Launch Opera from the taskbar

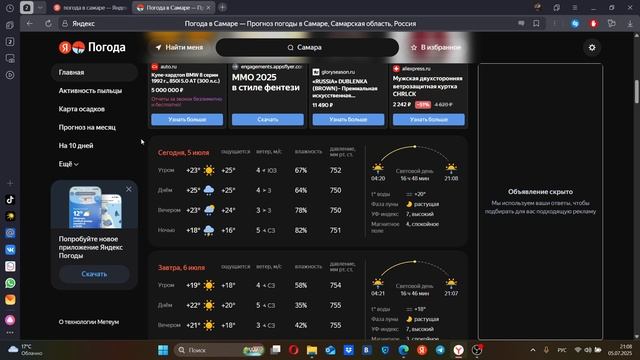[x=293, y=350]
